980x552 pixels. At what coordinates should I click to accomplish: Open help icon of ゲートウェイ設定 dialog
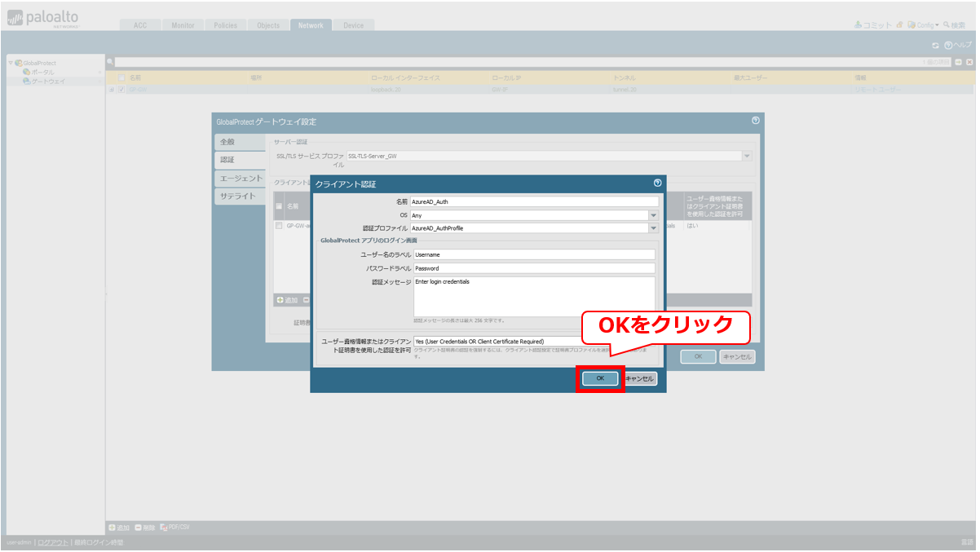(x=756, y=121)
